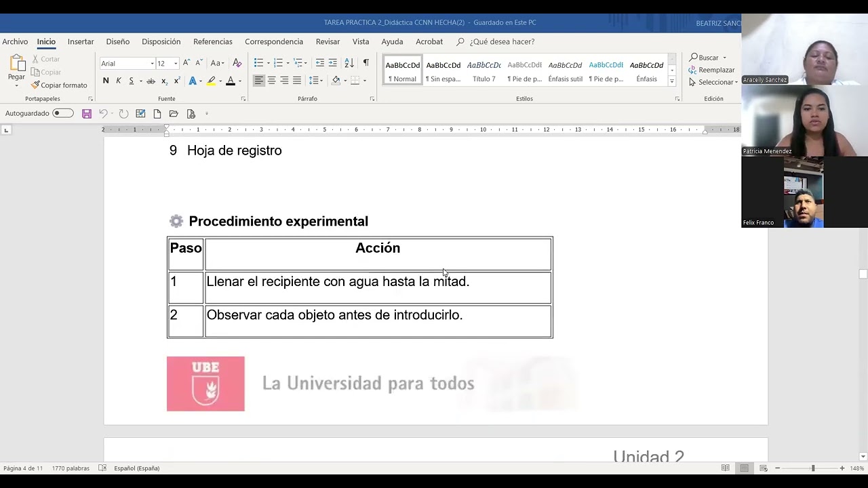Screen dimensions: 868x488
Task: Increase font size with the A-up icon
Action: pos(186,63)
